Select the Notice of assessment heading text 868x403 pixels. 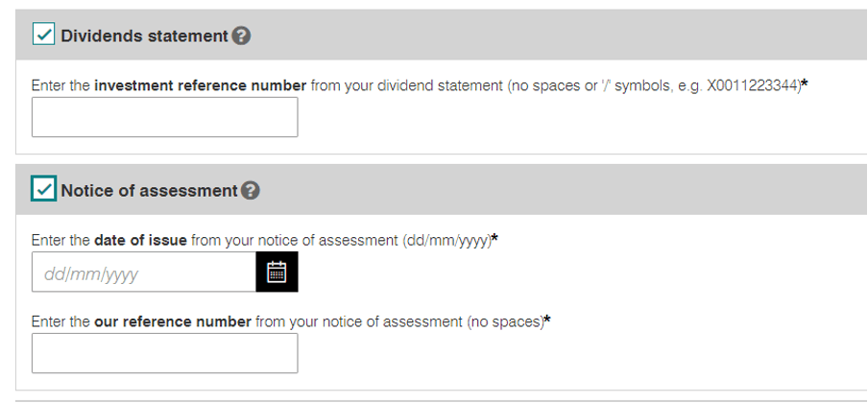tap(149, 191)
